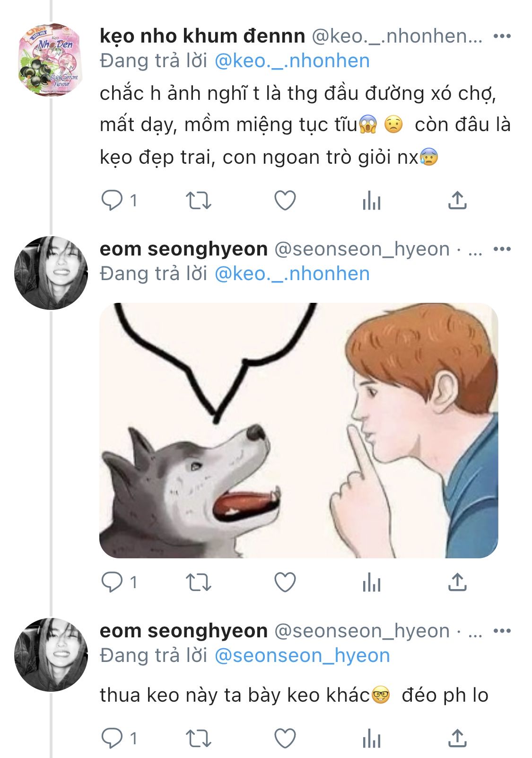Open eom seonghyeon's avatar on the meme tweet
Viewport: 532px width, 758px height.
coord(51,273)
